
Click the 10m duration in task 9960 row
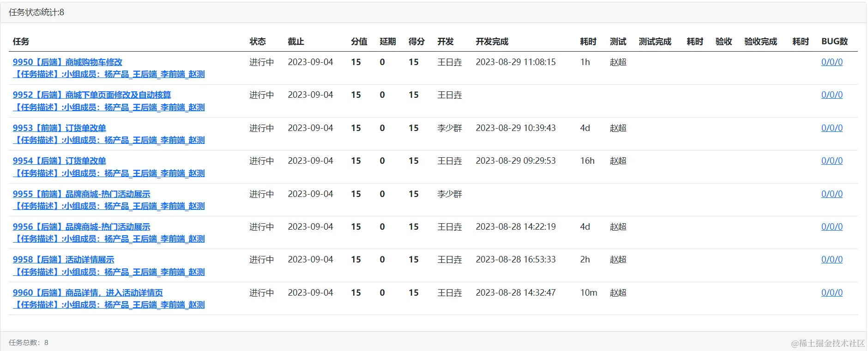(589, 292)
